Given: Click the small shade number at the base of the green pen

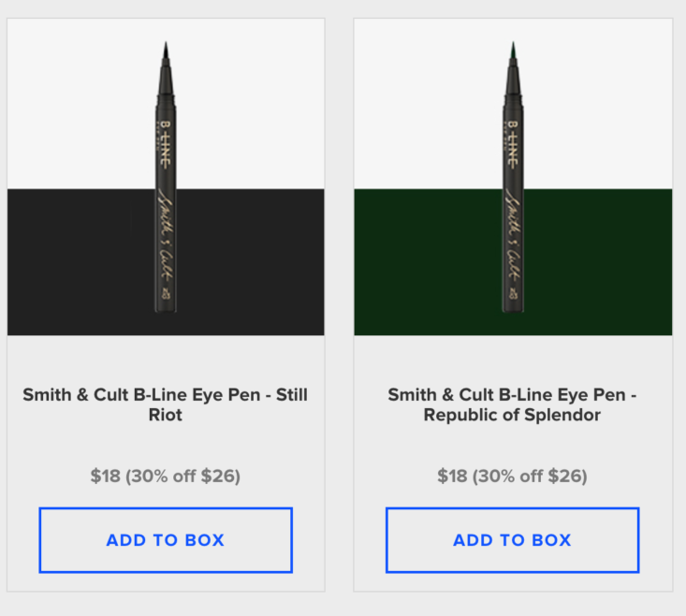Looking at the screenshot, I should (513, 293).
